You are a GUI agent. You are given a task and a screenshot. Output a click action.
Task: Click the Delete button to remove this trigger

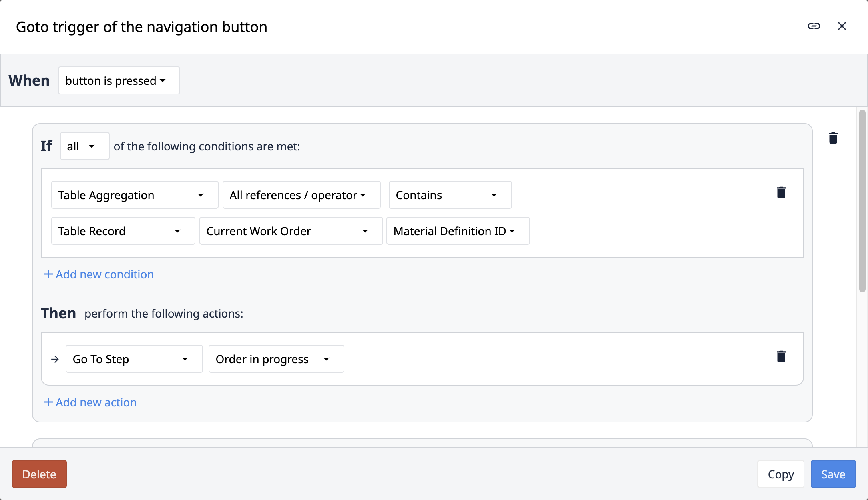click(39, 474)
